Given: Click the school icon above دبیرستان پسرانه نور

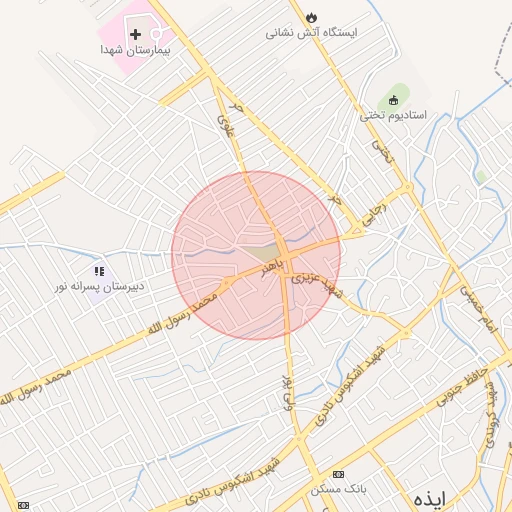Looking at the screenshot, I should tap(99, 271).
